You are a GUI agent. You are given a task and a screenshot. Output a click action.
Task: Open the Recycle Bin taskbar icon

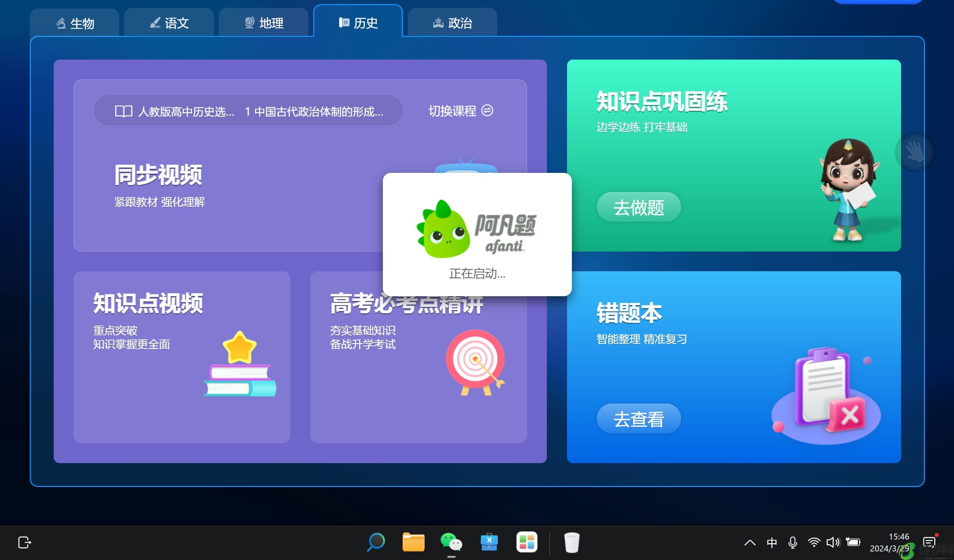point(572,542)
